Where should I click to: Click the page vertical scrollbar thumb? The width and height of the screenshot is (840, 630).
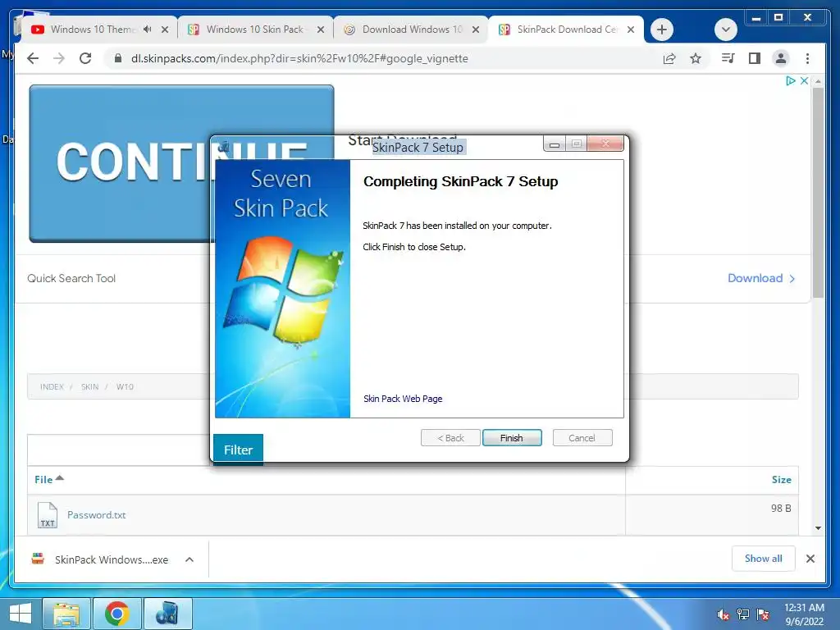click(x=818, y=193)
